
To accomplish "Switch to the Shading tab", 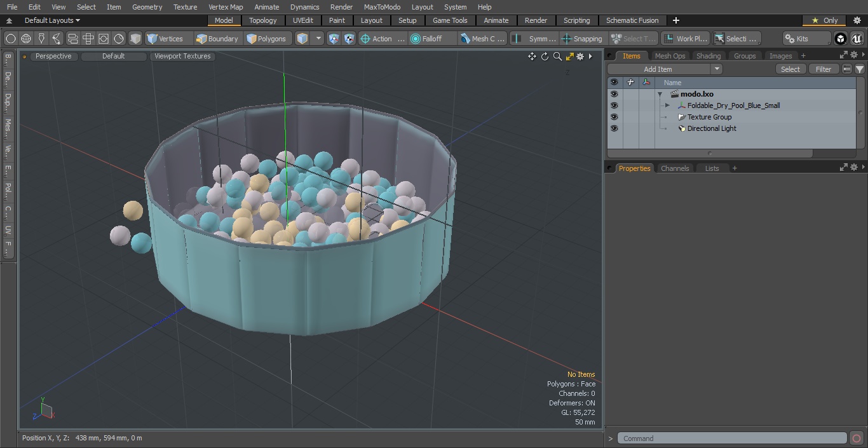I will point(709,56).
